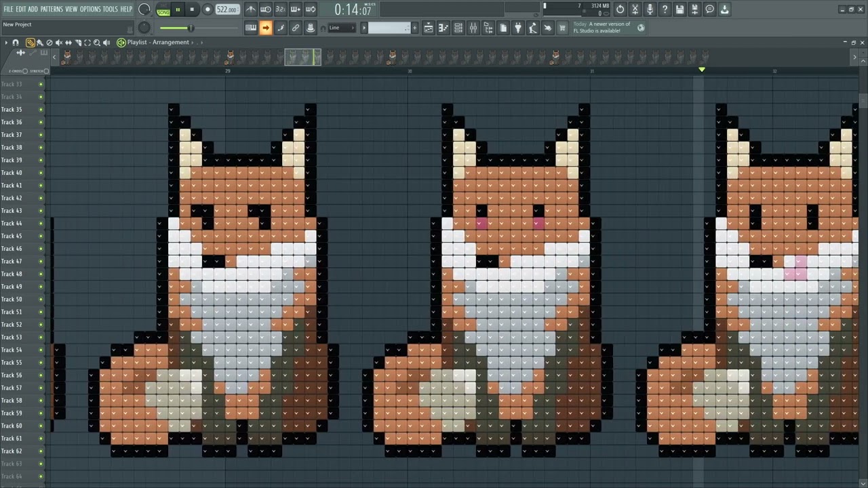Image resolution: width=868 pixels, height=488 pixels.
Task: Click the yellow playhead marker on timeline
Action: [702, 69]
